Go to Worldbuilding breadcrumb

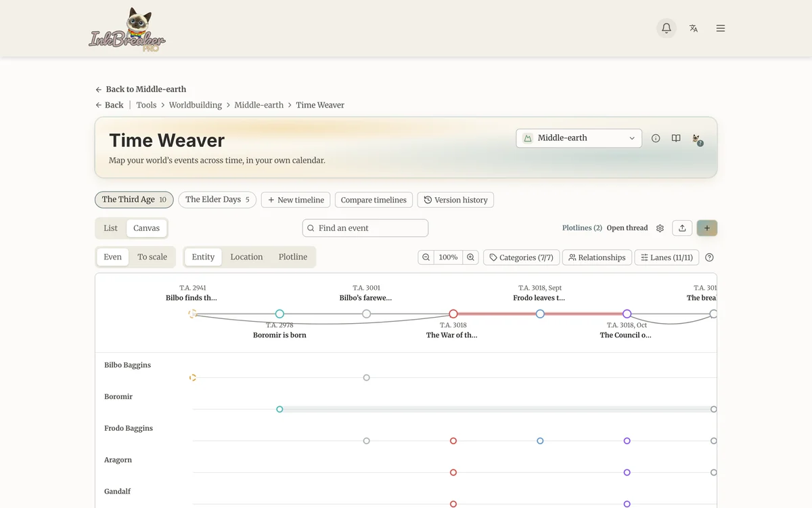click(196, 105)
